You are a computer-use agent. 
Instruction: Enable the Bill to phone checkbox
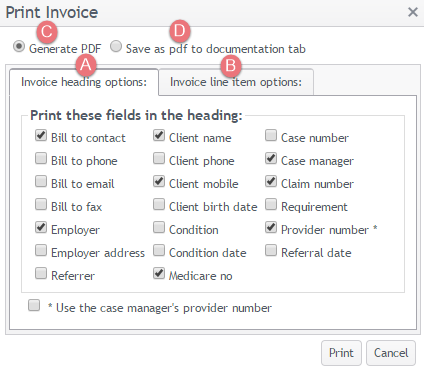pos(41,158)
